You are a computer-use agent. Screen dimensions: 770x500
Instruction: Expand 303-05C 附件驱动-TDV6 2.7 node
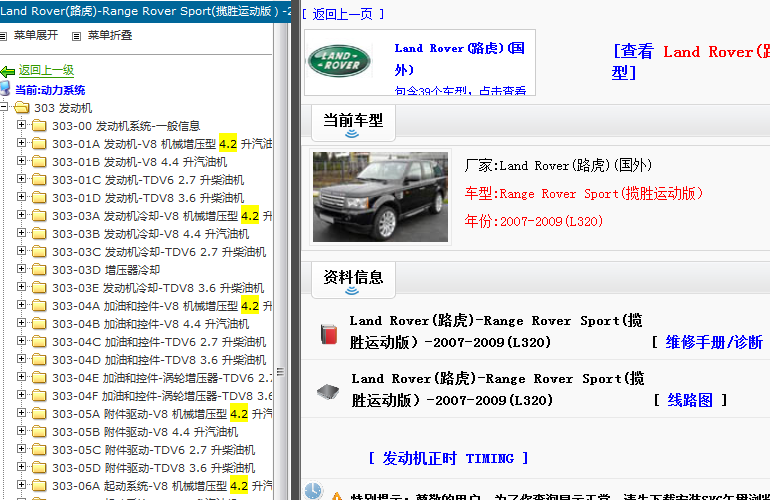(21, 448)
